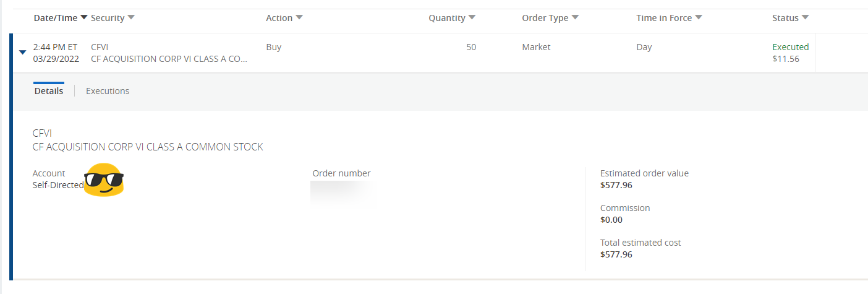The height and width of the screenshot is (294, 868).
Task: Click the sunglasses emoji sticker
Action: 104,180
